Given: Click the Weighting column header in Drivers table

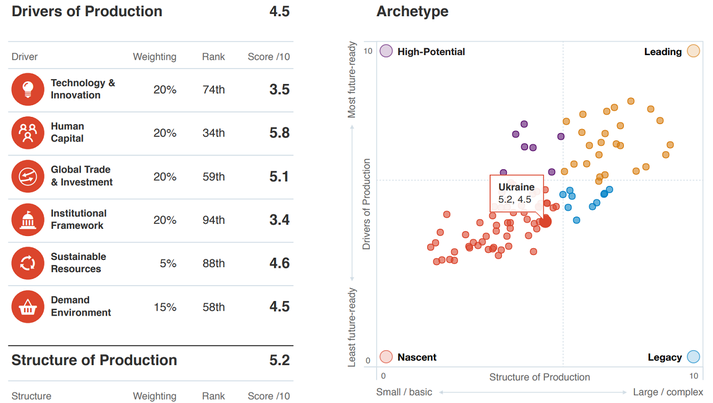Looking at the screenshot, I should pos(154,57).
